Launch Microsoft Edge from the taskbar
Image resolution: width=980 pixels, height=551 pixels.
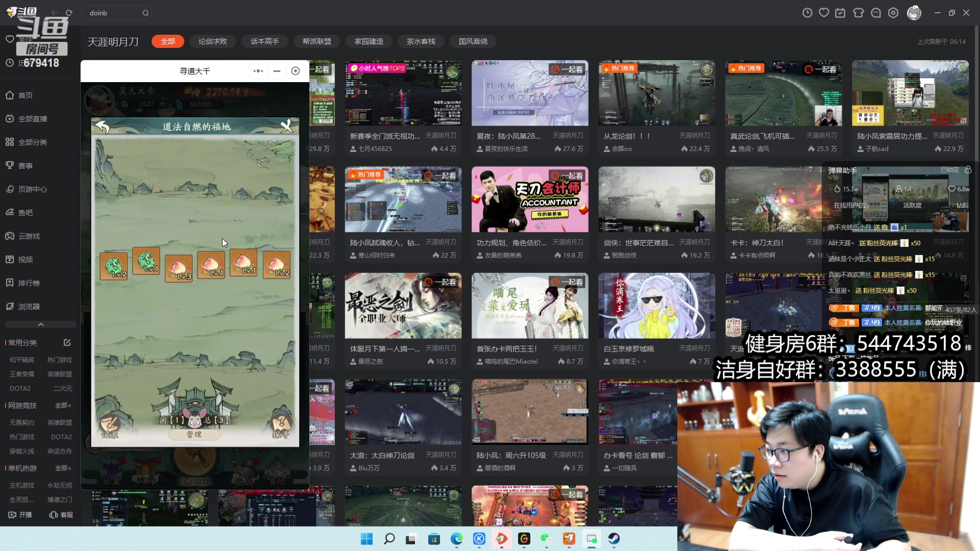pos(456,539)
